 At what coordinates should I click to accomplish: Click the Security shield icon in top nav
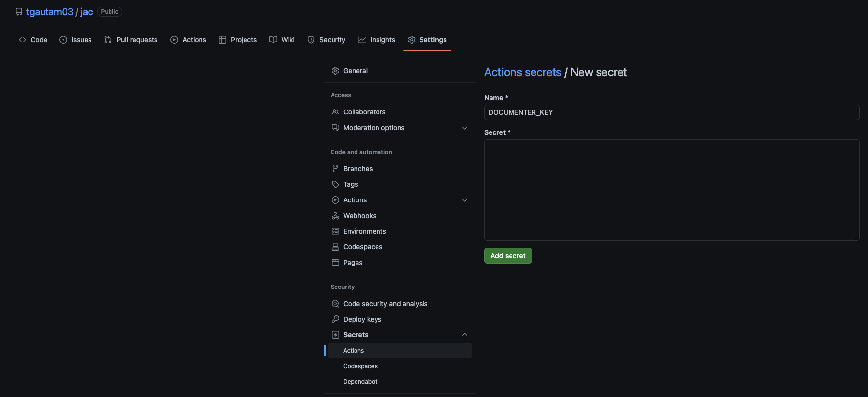point(311,40)
